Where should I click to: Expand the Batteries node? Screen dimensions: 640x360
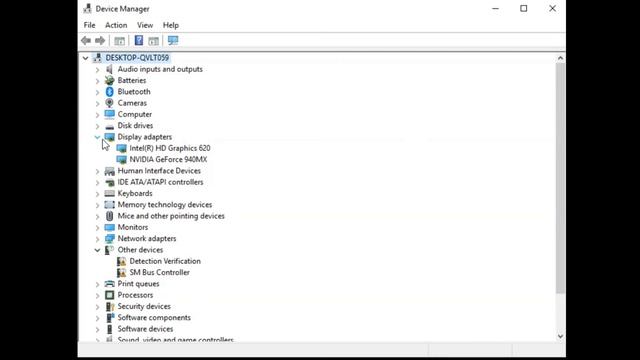[x=97, y=81]
